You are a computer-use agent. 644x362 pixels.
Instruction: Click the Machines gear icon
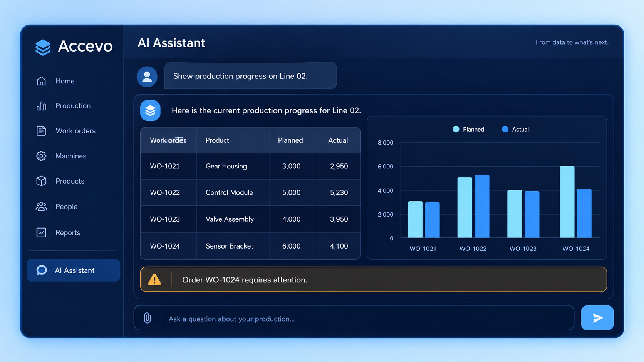(41, 156)
